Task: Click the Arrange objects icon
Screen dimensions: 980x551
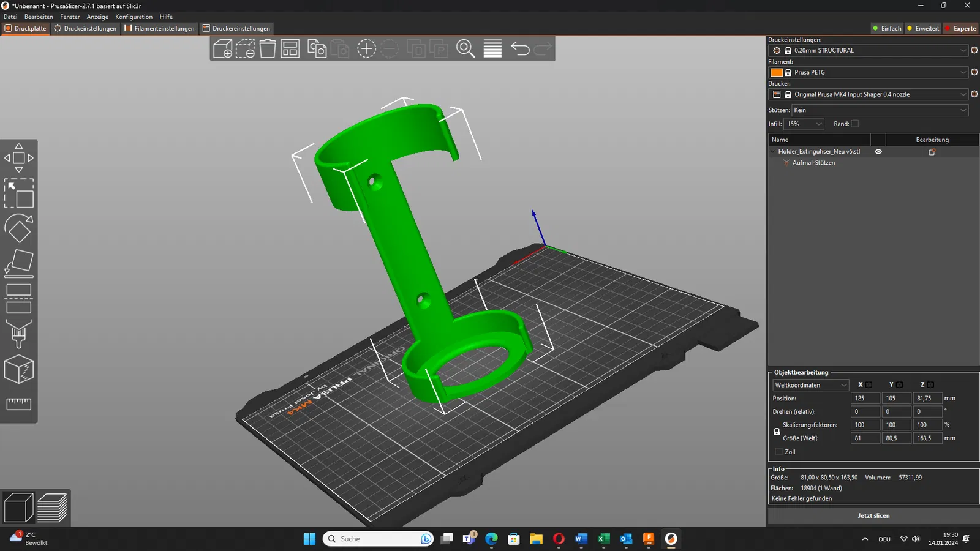Action: [290, 48]
